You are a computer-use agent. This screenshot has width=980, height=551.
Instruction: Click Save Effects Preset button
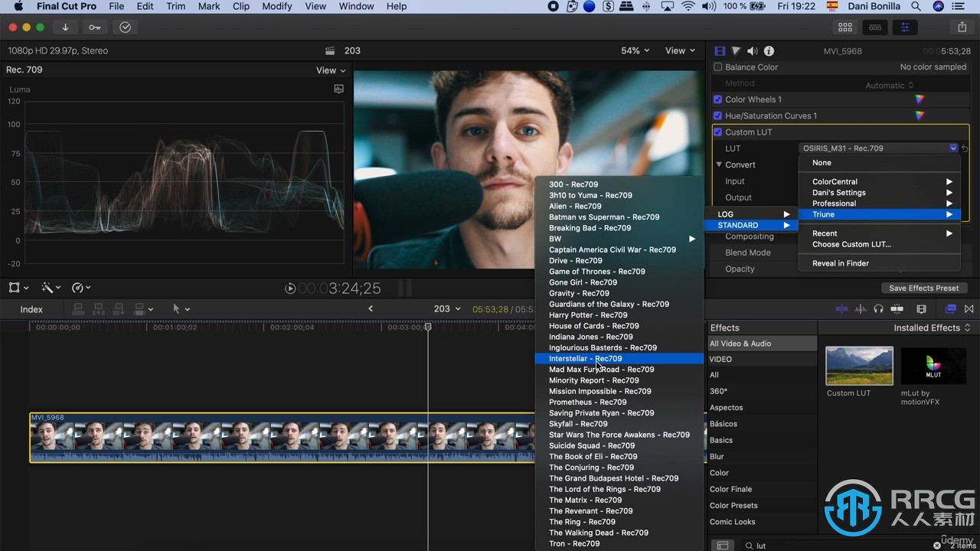pos(923,289)
